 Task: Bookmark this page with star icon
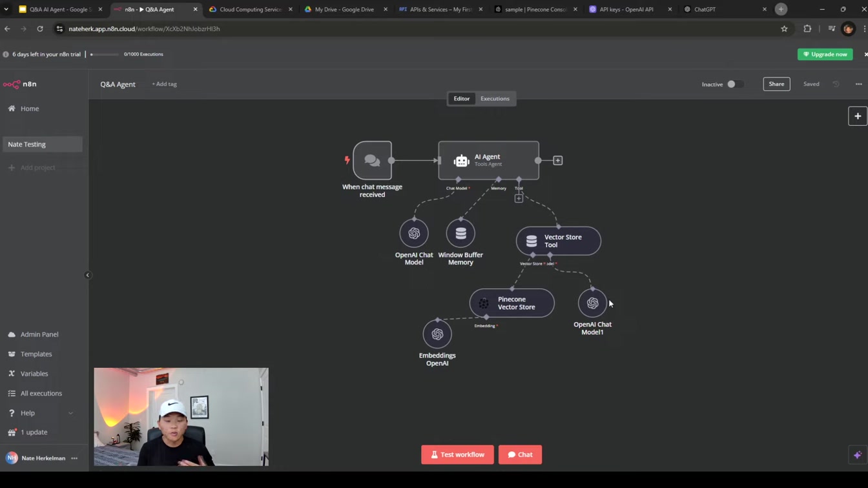point(784,28)
